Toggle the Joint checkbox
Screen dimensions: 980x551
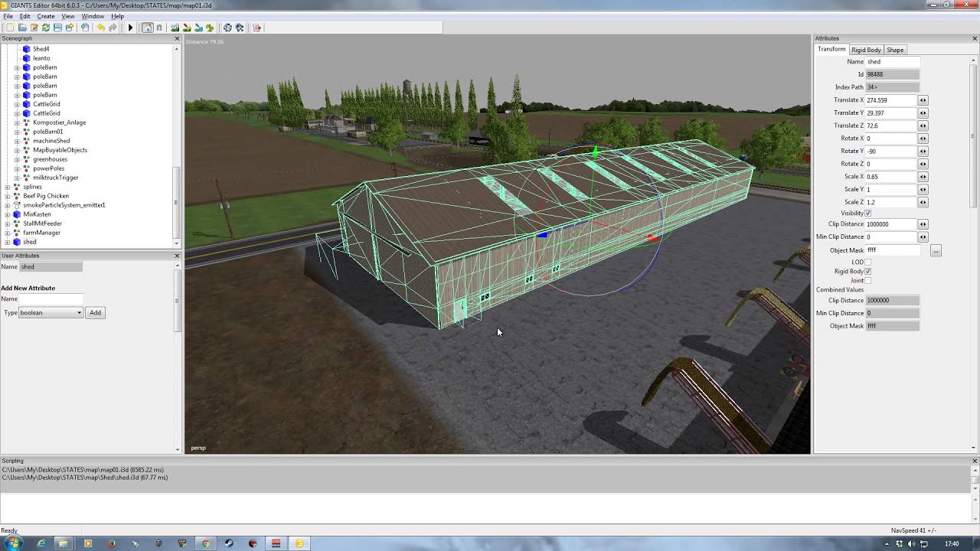(867, 281)
